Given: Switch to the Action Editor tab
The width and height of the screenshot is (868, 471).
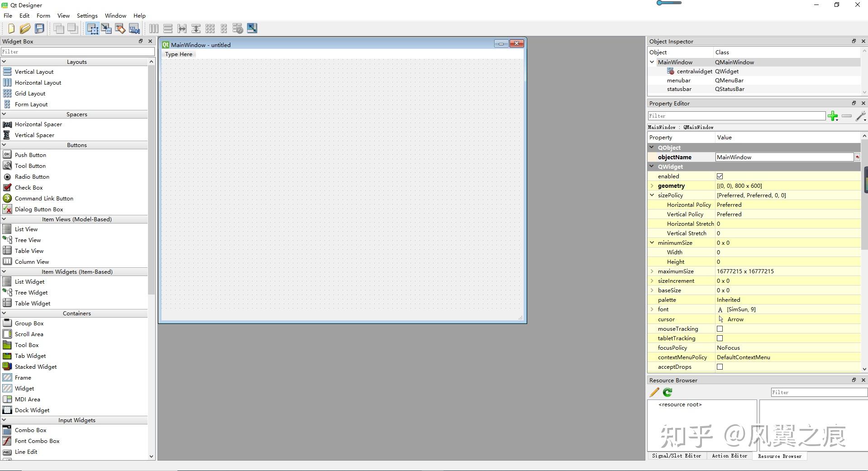Looking at the screenshot, I should click(730, 456).
